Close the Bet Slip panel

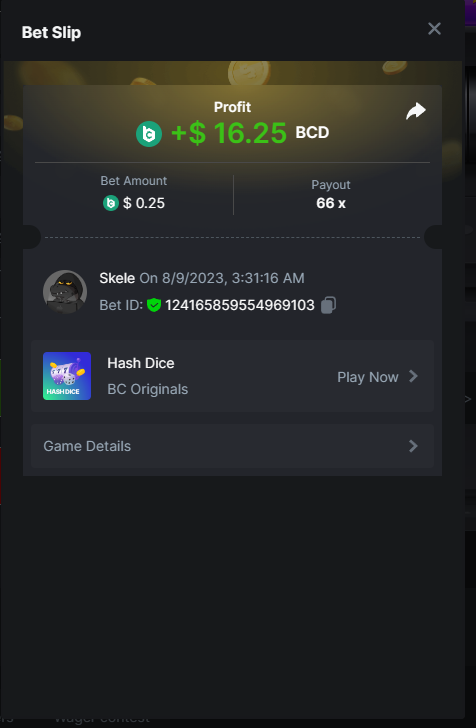click(434, 29)
